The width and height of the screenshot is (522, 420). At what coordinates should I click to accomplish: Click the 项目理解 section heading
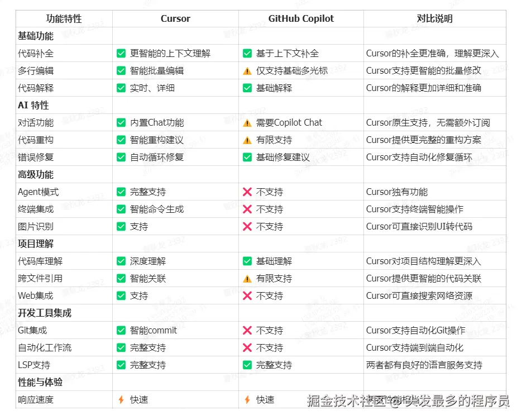click(x=36, y=244)
